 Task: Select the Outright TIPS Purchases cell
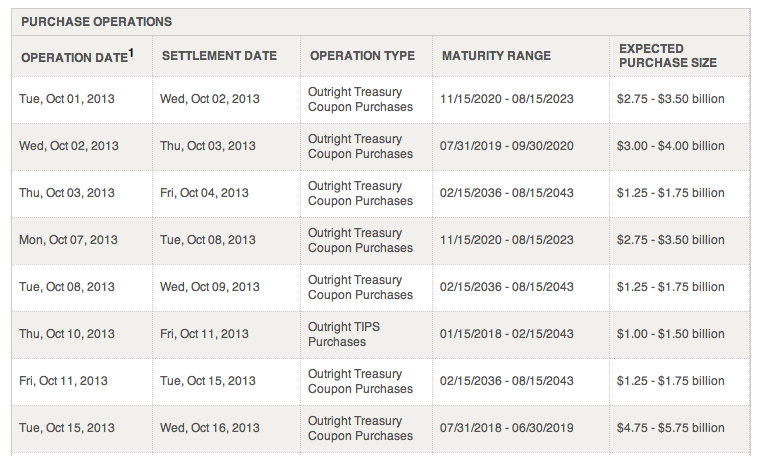[344, 334]
